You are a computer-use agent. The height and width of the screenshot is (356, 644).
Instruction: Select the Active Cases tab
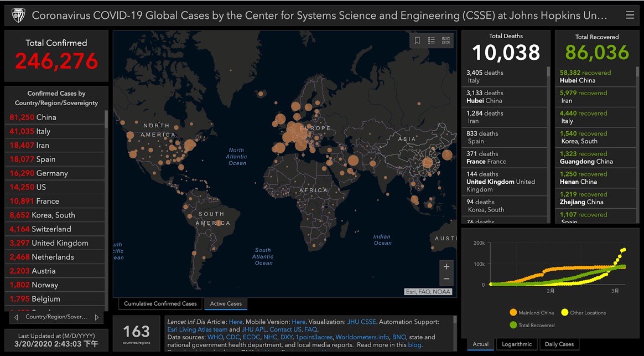(x=226, y=304)
